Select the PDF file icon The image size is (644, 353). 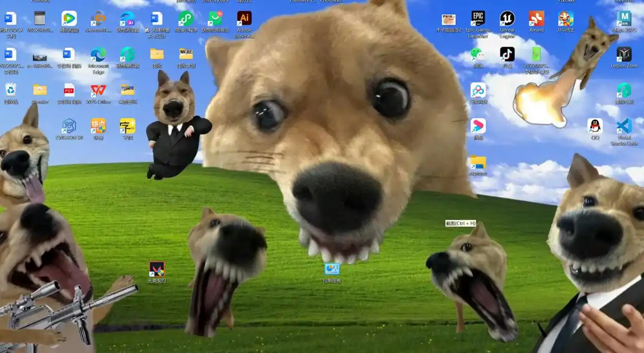coord(69,90)
